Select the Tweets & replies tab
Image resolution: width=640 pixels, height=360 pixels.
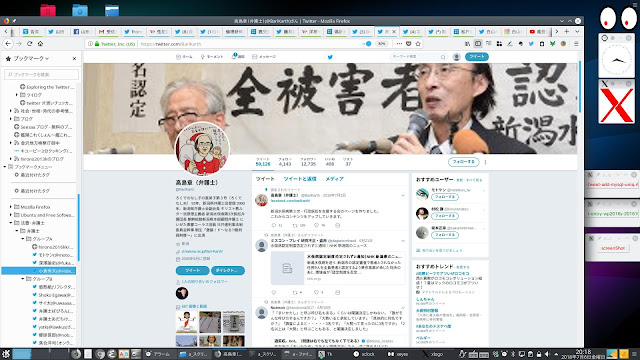tap(300, 179)
